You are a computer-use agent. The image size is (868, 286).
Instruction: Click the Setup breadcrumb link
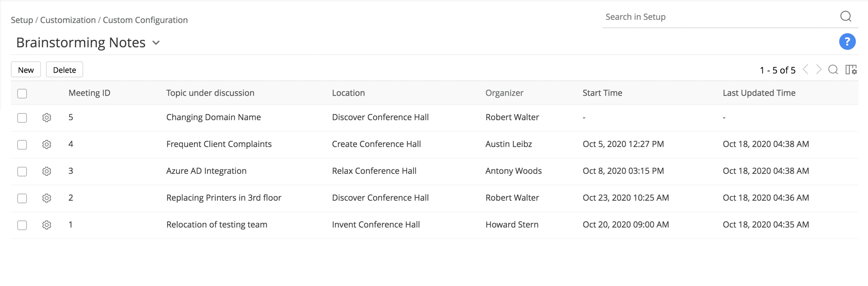coord(22,20)
